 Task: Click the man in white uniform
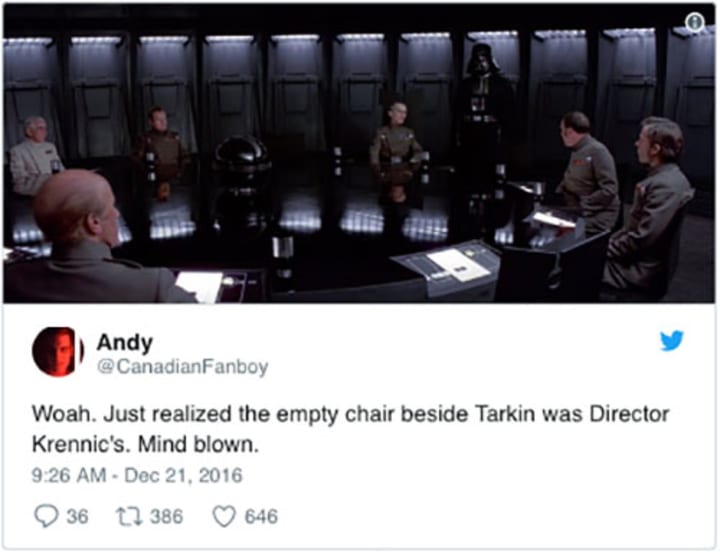[x=34, y=156]
